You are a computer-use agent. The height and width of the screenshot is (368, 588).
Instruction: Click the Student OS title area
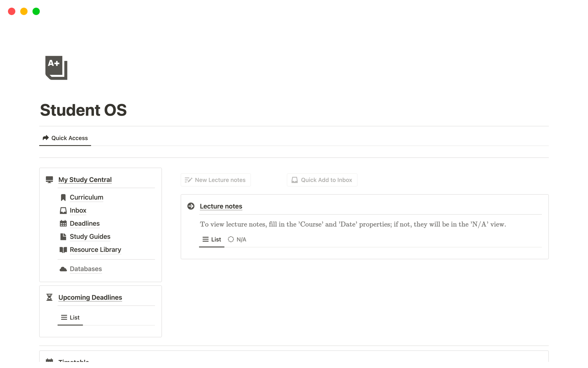pos(83,110)
